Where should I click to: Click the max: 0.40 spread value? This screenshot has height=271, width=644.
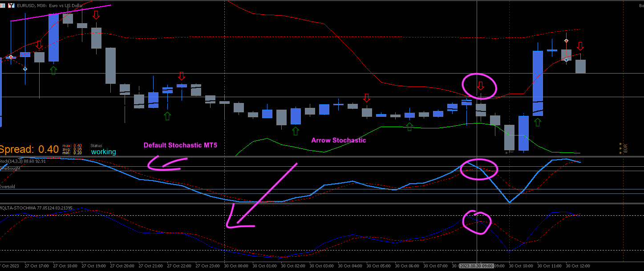point(72,146)
